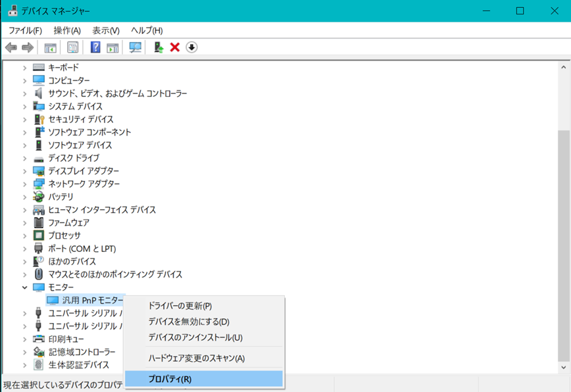This screenshot has height=392, width=571.
Task: Click the down arrow disable device icon
Action: click(x=191, y=47)
